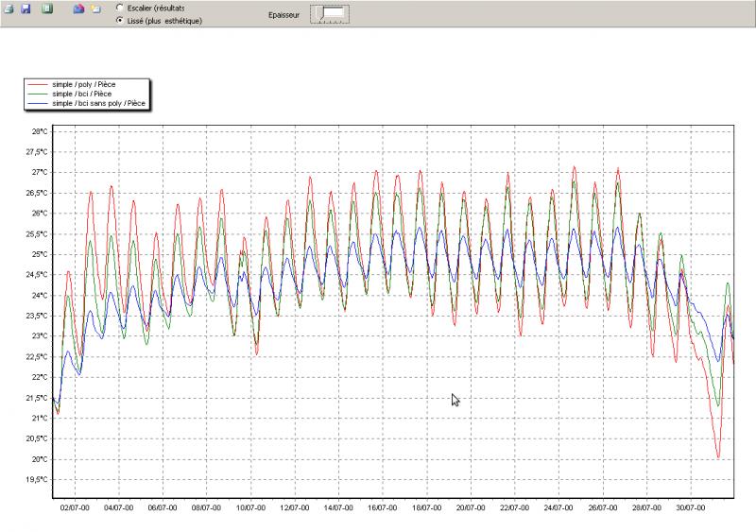Click the Epaisseur thickness slider
This screenshot has width=756, height=532.
[x=330, y=13]
